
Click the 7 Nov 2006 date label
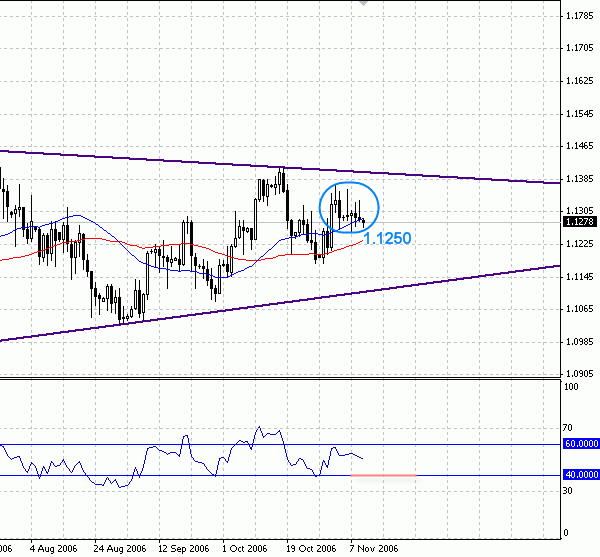tap(373, 549)
